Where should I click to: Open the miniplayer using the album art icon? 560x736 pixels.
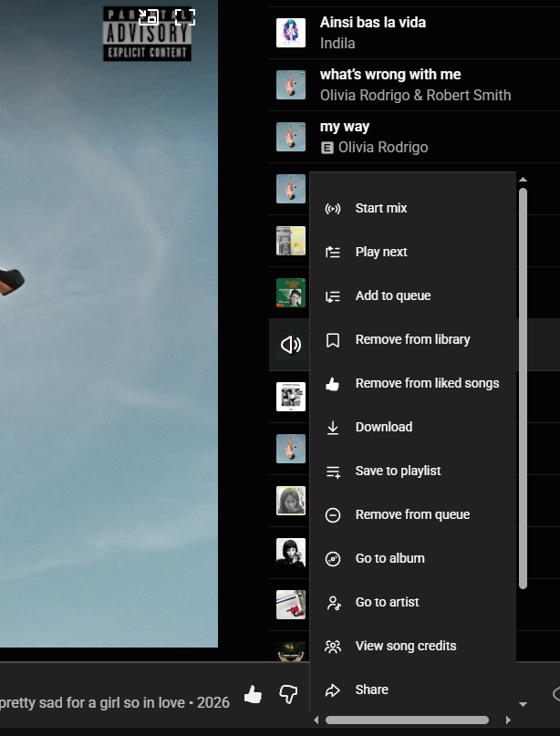pos(149,17)
